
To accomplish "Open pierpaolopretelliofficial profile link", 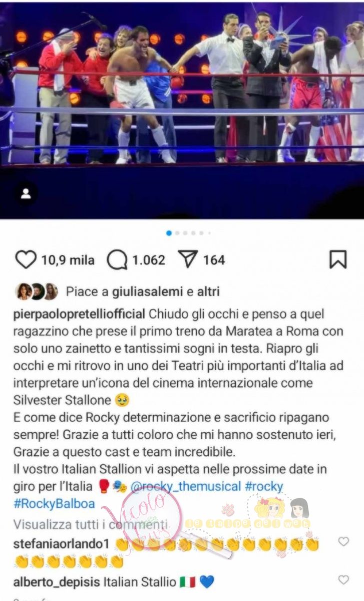I will pyautogui.click(x=80, y=315).
